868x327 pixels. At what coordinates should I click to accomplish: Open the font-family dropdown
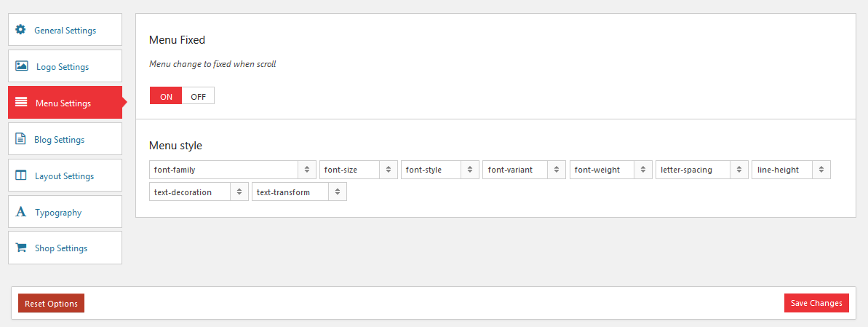click(x=233, y=170)
